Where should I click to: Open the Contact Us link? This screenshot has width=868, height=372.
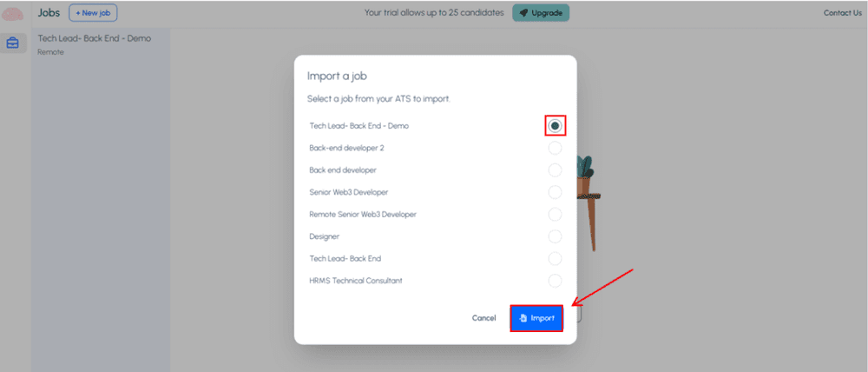click(x=842, y=13)
